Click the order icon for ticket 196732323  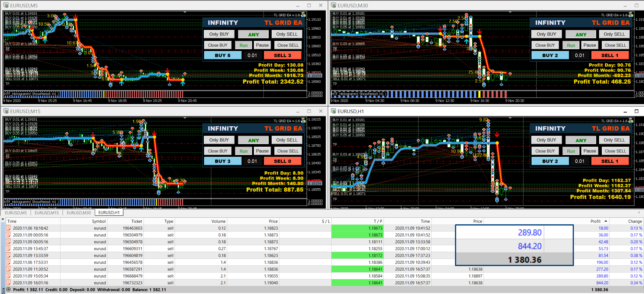(8, 283)
